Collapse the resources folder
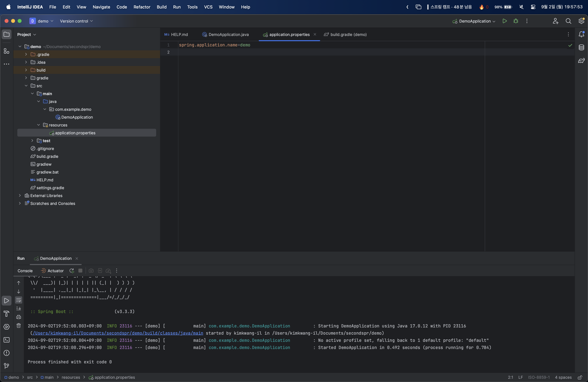 tap(39, 125)
